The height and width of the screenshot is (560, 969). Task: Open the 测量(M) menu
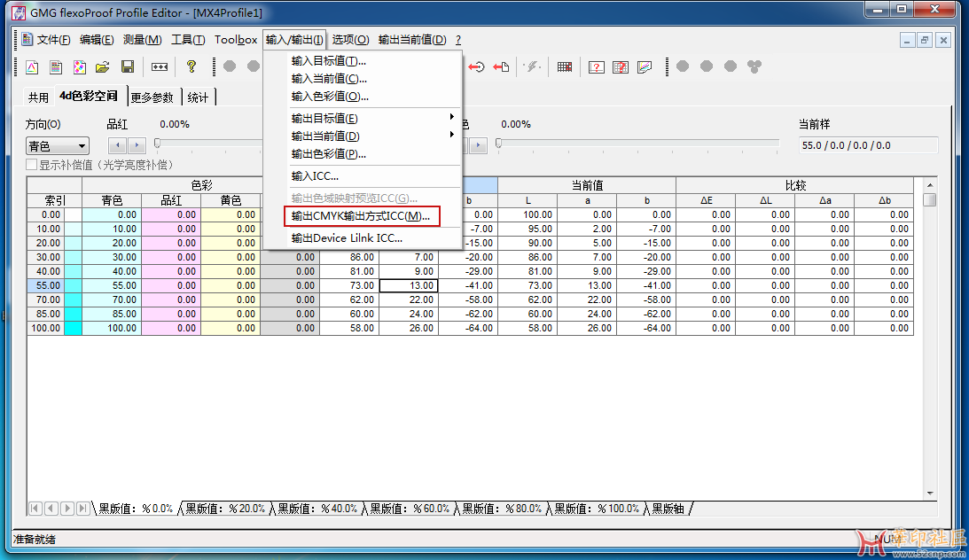(142, 40)
